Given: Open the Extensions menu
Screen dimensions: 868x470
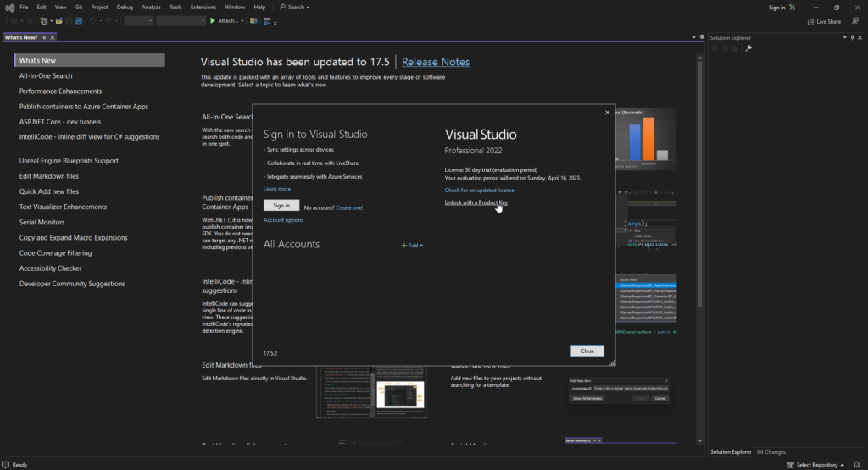Looking at the screenshot, I should (x=203, y=7).
